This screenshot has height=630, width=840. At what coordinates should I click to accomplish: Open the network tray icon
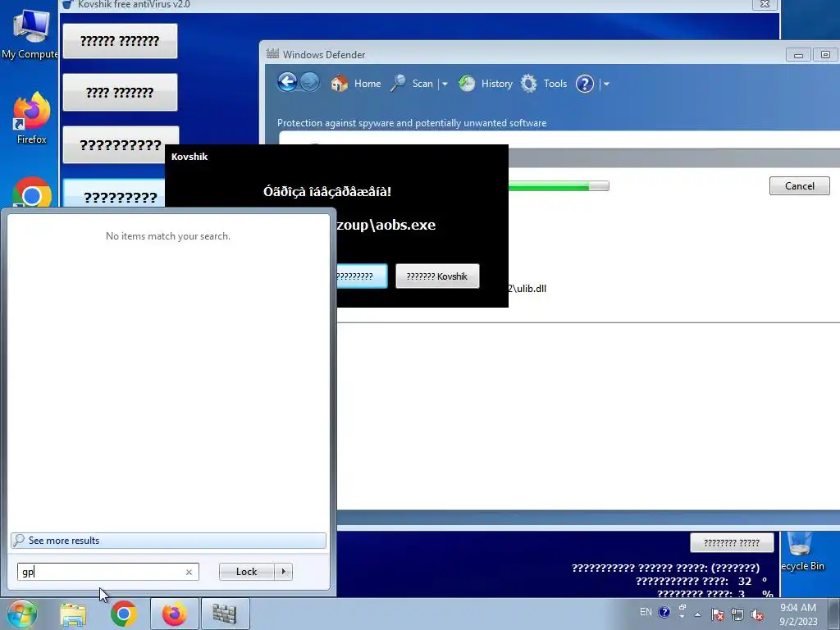point(737,614)
